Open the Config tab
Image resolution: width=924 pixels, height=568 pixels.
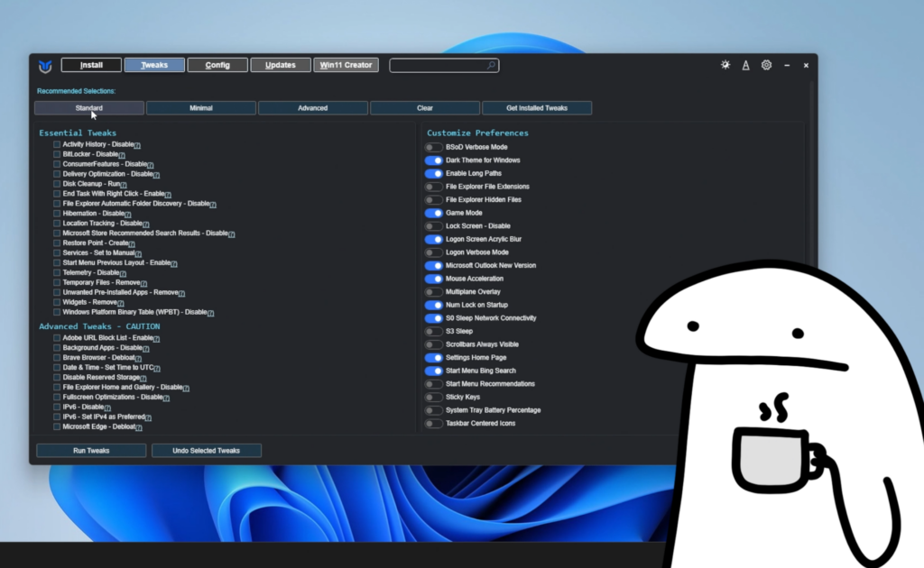[x=217, y=65]
